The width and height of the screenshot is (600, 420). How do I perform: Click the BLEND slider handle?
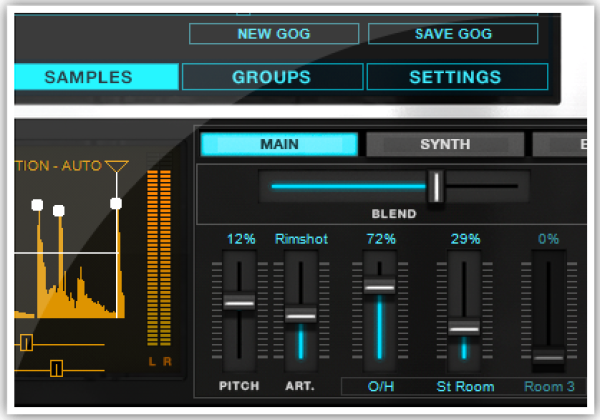point(435,186)
